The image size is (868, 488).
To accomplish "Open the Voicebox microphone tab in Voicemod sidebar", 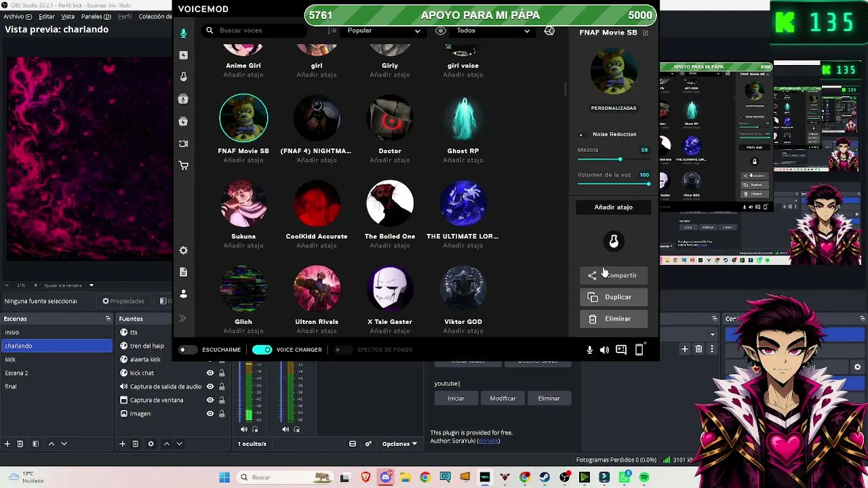I will (183, 33).
